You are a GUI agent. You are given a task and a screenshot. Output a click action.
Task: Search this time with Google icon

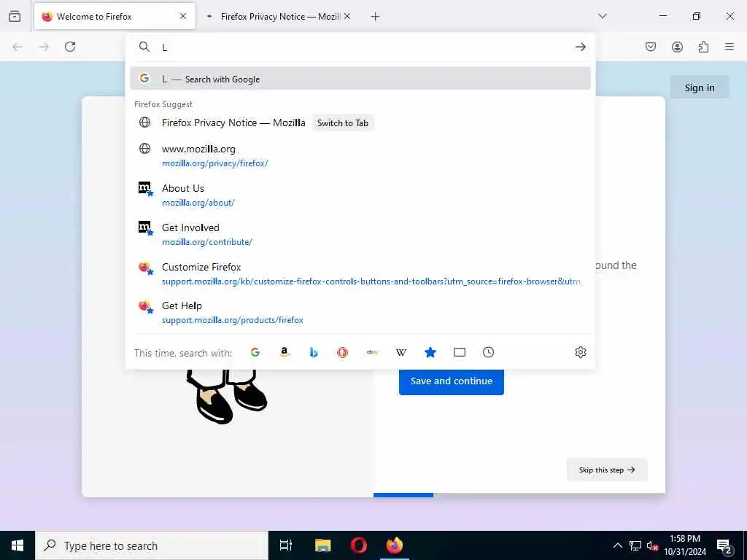point(255,352)
